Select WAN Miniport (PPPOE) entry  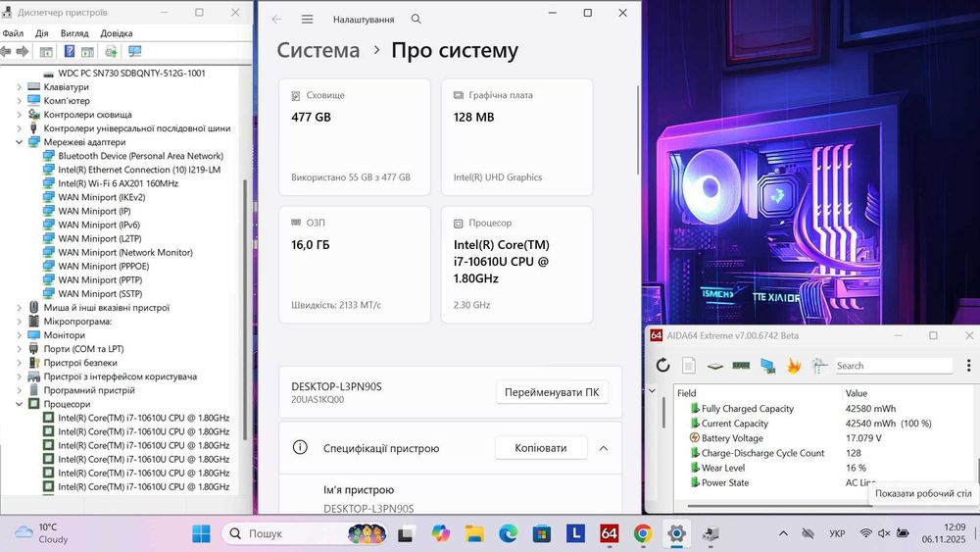[x=104, y=267]
